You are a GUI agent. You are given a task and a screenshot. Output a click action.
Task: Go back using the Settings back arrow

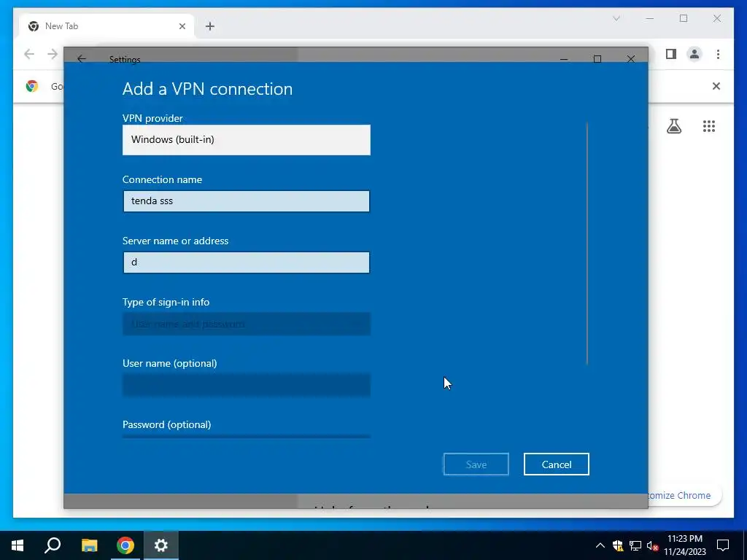82,58
